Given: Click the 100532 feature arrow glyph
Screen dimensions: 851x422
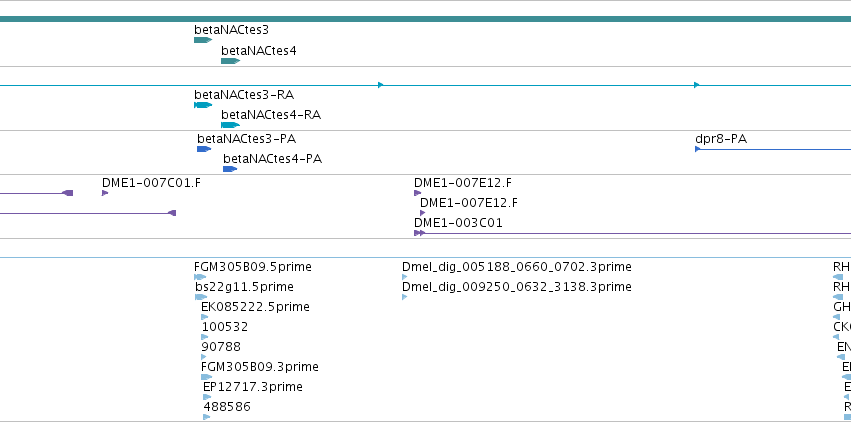Looking at the screenshot, I should pos(205,337).
